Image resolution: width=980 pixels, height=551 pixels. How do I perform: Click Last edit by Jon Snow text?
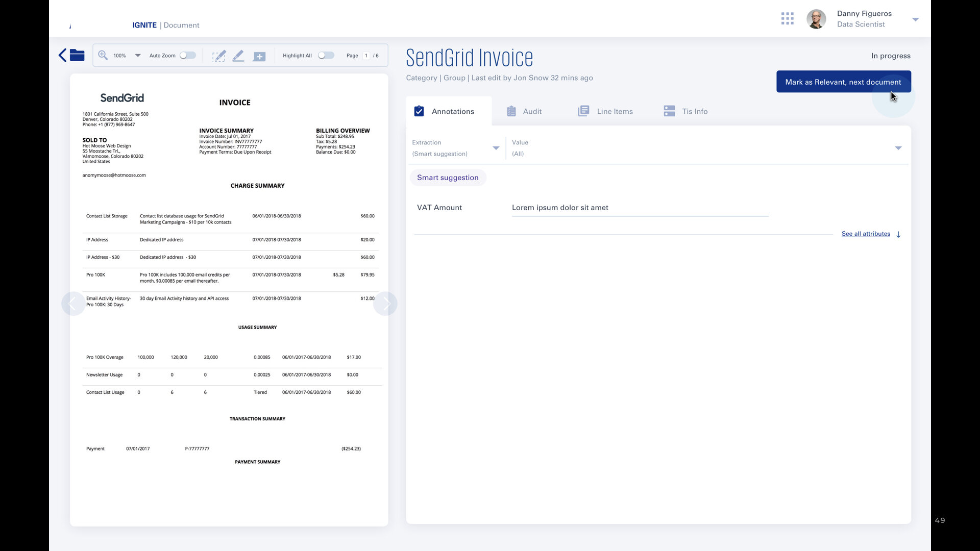click(x=532, y=78)
